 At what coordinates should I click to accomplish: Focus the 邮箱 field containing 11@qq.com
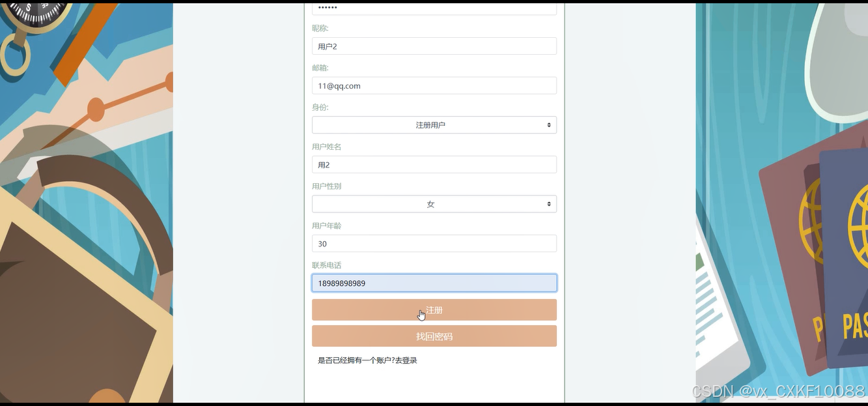(x=434, y=85)
